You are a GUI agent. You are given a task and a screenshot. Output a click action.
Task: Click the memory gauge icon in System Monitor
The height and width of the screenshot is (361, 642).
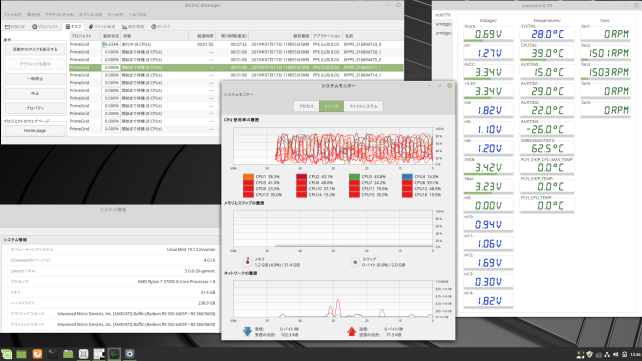[x=247, y=262]
